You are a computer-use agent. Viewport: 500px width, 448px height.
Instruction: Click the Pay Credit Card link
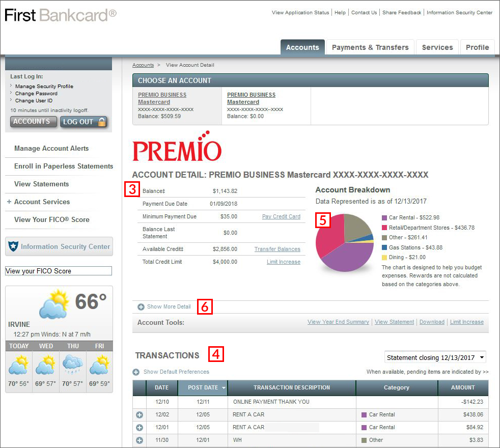click(281, 216)
